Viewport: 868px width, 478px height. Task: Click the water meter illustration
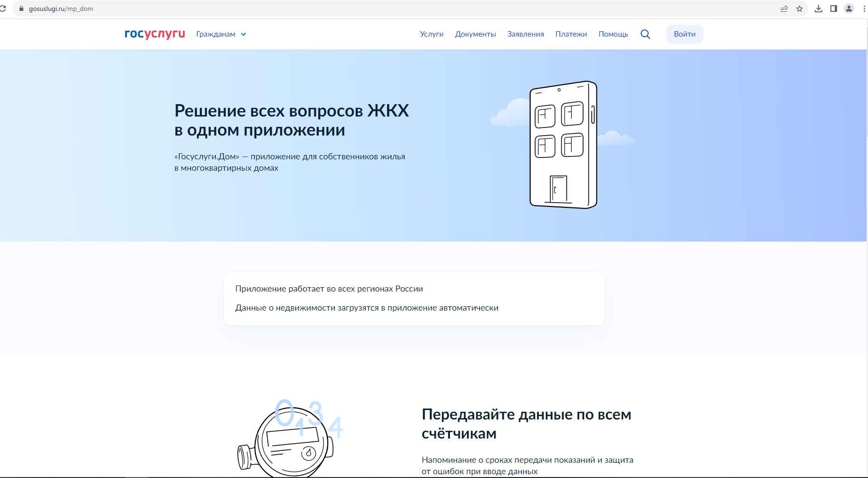click(x=290, y=439)
